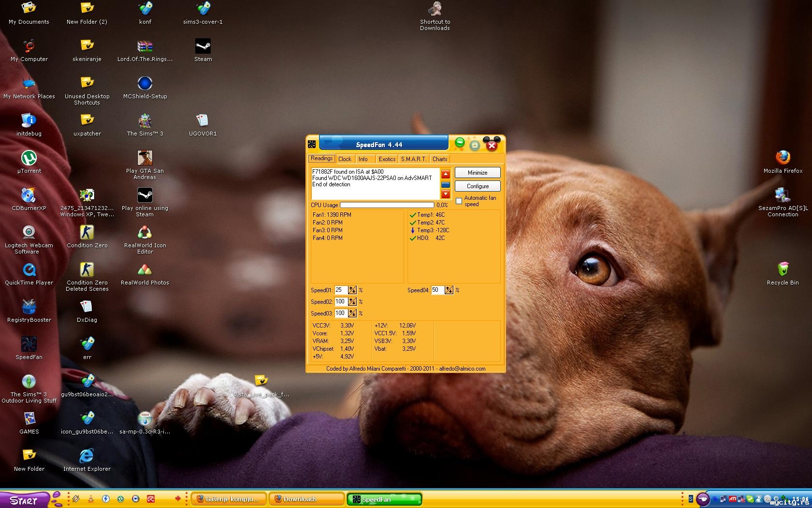Click the Speed01 percentage input field

[341, 290]
